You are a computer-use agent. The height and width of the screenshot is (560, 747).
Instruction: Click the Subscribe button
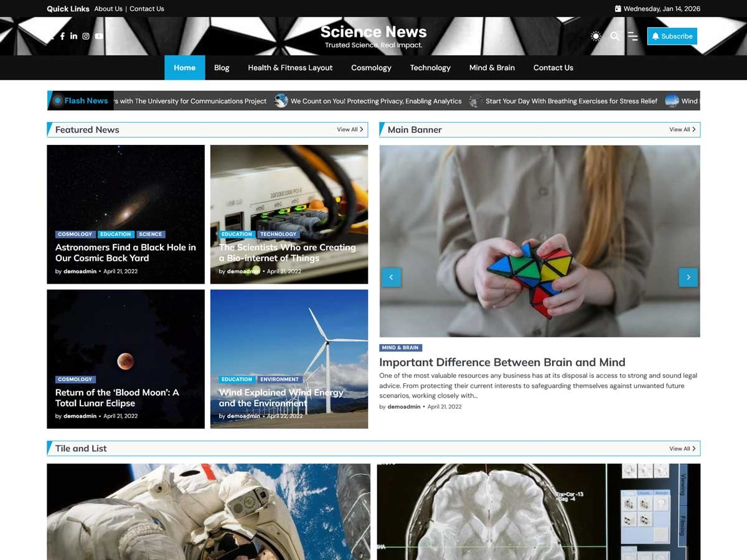672,36
